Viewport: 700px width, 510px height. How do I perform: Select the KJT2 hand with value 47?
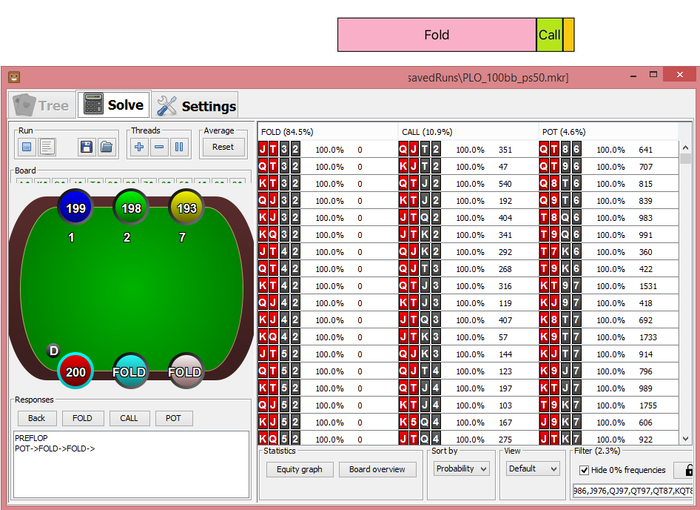pyautogui.click(x=468, y=167)
